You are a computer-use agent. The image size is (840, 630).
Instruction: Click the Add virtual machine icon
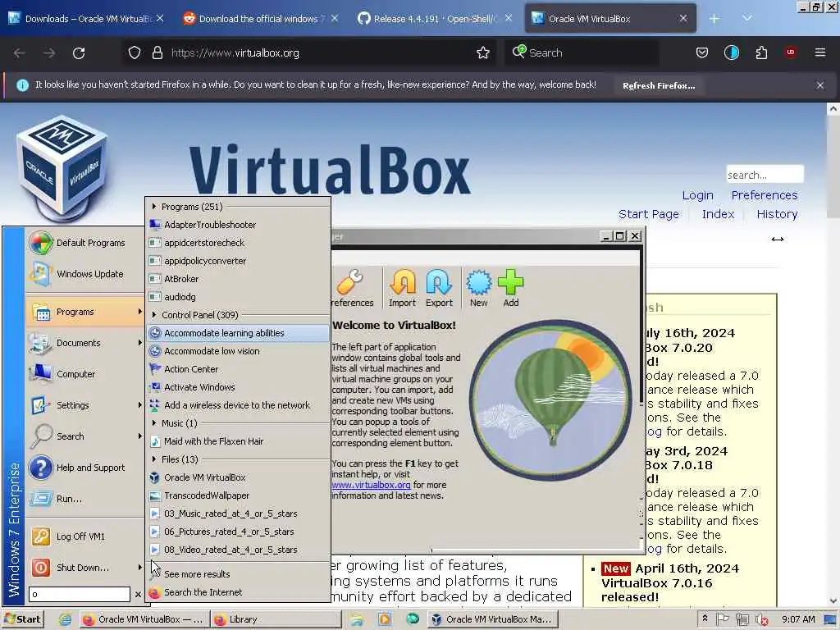coord(510,288)
